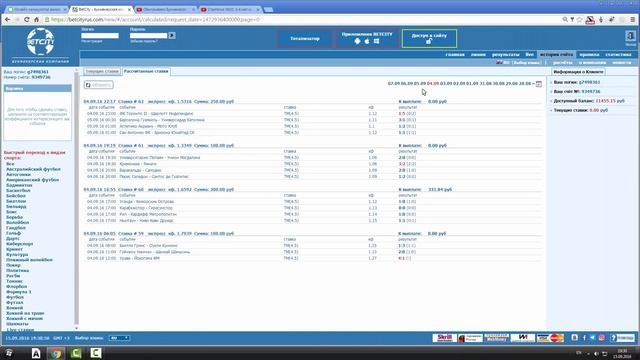640x360 pixels.
Task: Submit login with the arrow button
Action: tap(172, 36)
